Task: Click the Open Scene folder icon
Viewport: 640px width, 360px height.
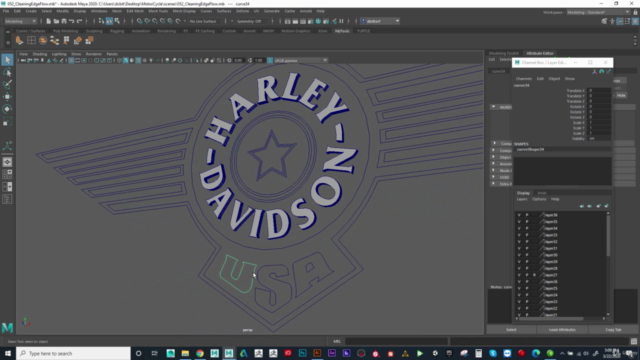Action: 56,21
